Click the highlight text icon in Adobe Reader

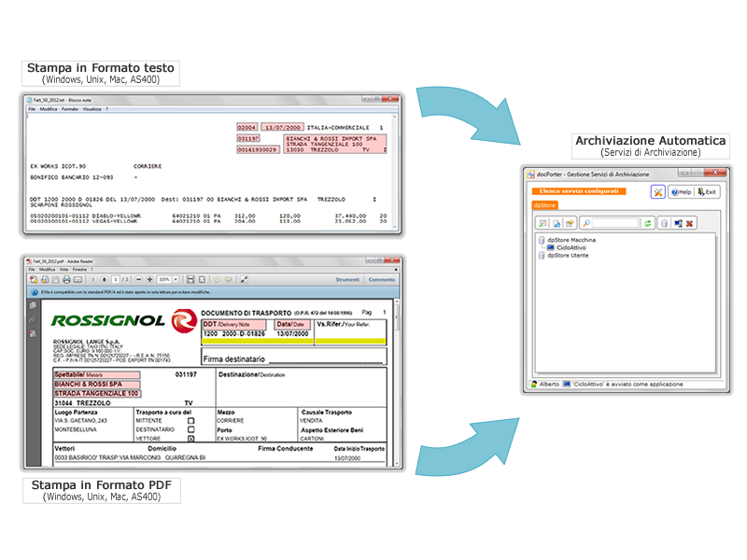click(228, 279)
